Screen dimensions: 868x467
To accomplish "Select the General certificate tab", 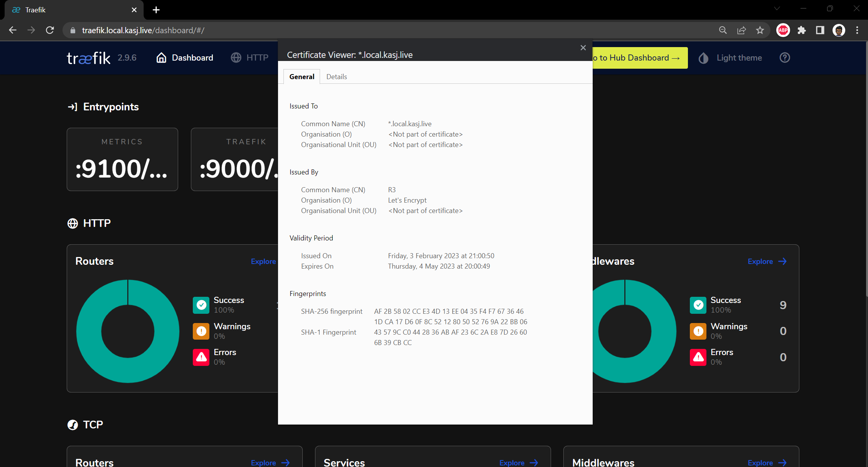I will (x=302, y=77).
